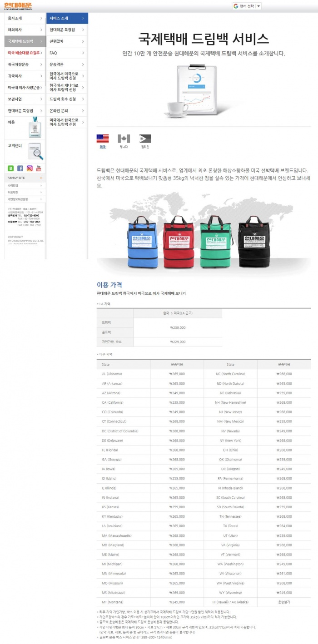This screenshot has width=318, height=644.
Task: Click the 드림백 row label in LA table
Action: tap(115, 323)
